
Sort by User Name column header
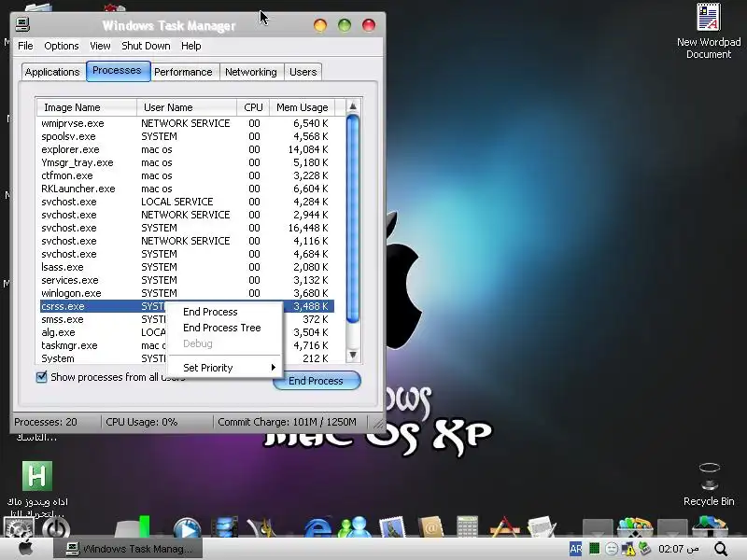click(187, 107)
